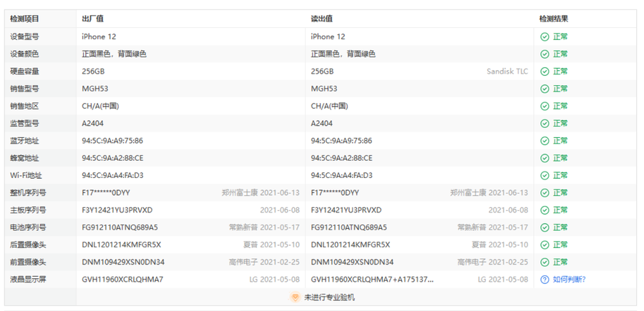Screen dimensions: 644x311
Task: Click the 后置摄像头 row label
Action: 28,245
